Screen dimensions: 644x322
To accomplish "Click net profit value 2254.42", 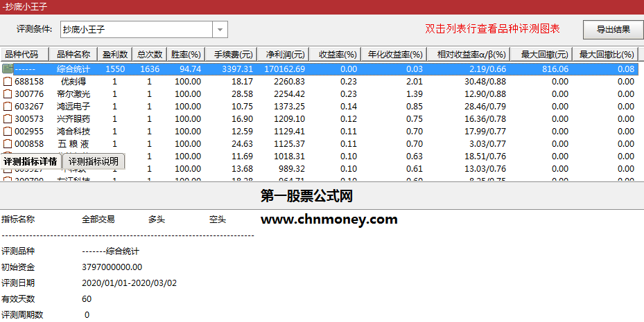I will coord(289,94).
